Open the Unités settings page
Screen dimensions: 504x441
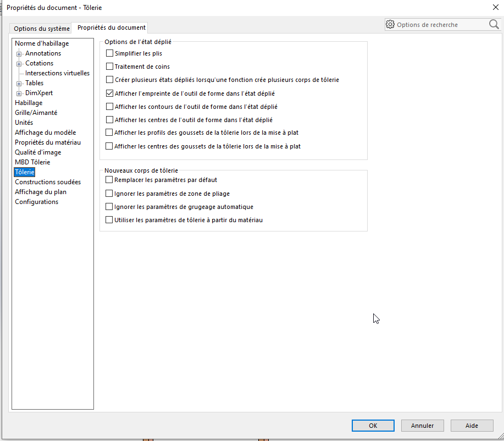click(24, 123)
